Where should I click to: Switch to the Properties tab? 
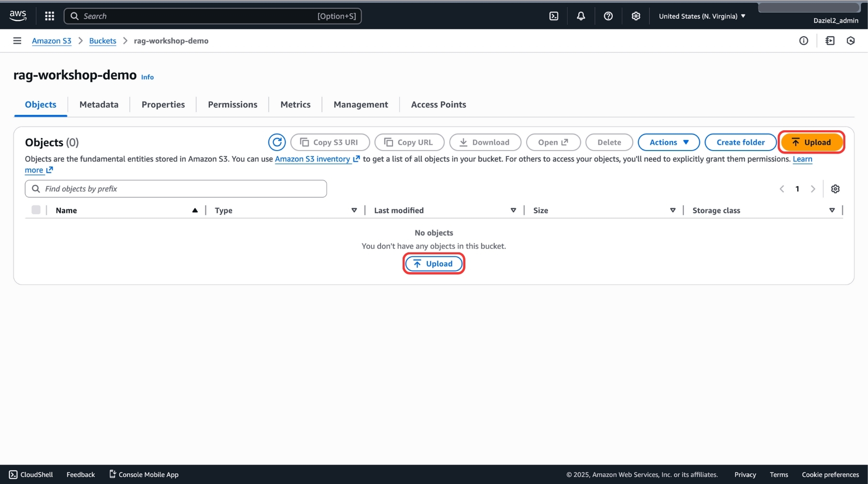[163, 105]
